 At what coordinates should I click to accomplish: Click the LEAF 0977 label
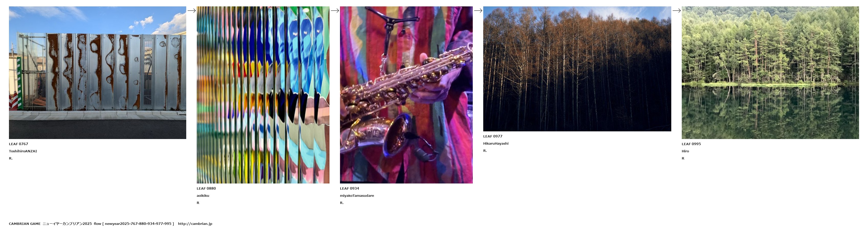493,136
